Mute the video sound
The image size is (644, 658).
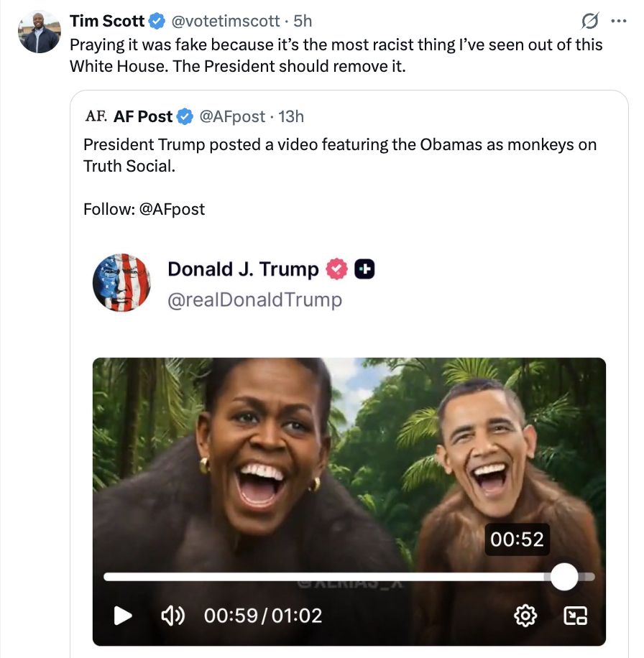point(173,616)
